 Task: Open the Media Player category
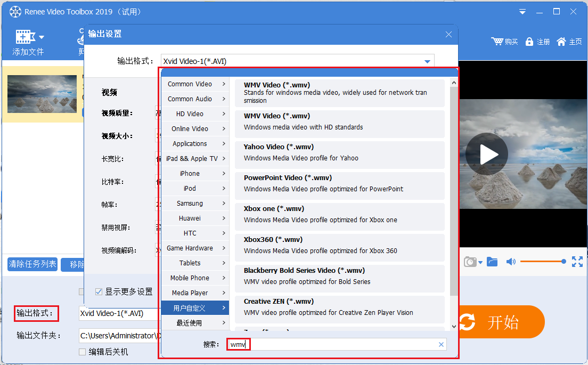tap(194, 293)
